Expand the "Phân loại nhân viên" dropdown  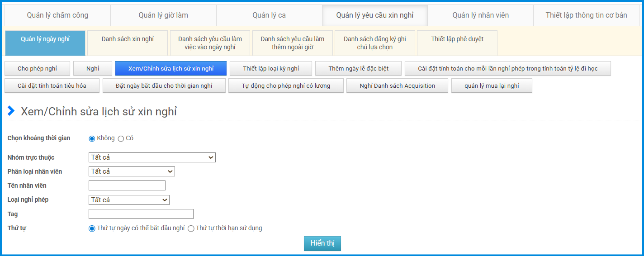pyautogui.click(x=132, y=171)
